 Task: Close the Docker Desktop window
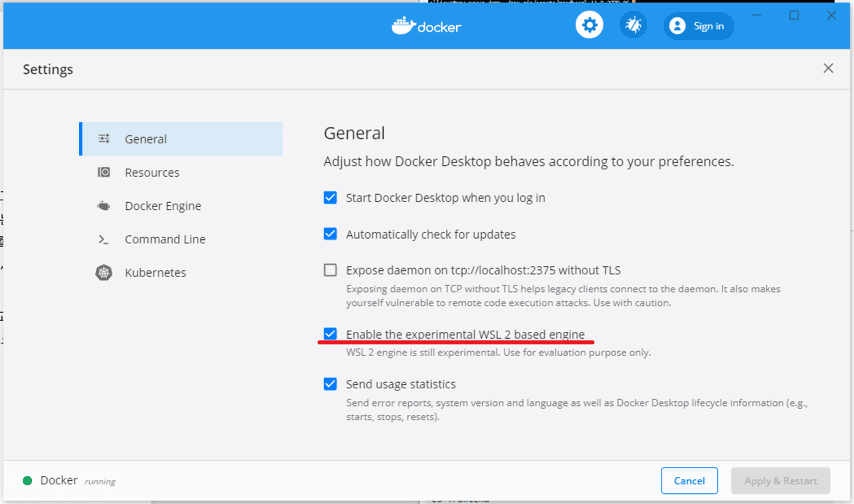click(x=831, y=15)
